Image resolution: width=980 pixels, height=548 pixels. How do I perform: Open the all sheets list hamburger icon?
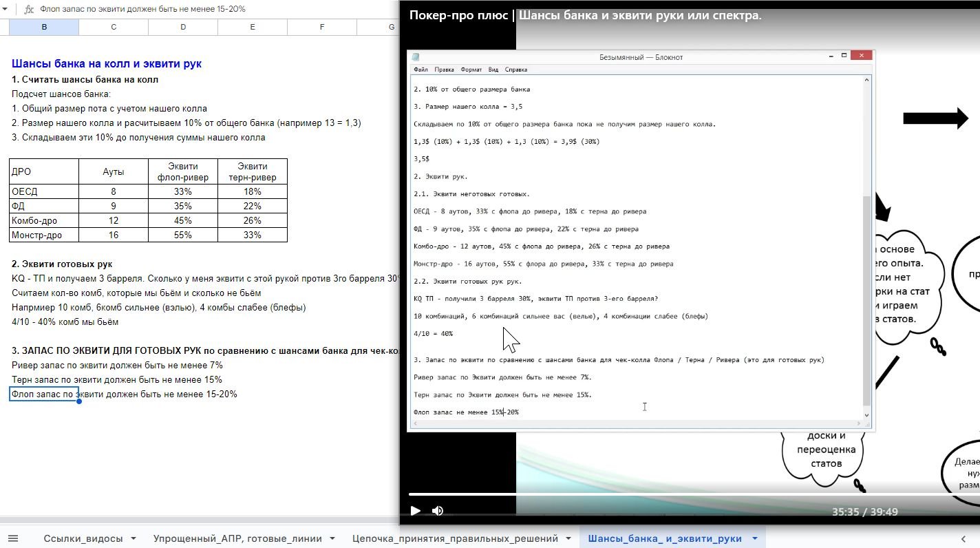click(13, 538)
